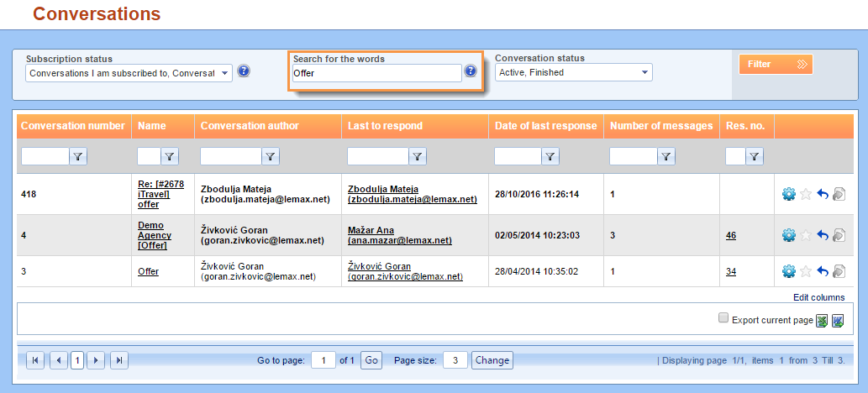868x393 pixels.
Task: Click the orange Filter button
Action: pos(776,64)
